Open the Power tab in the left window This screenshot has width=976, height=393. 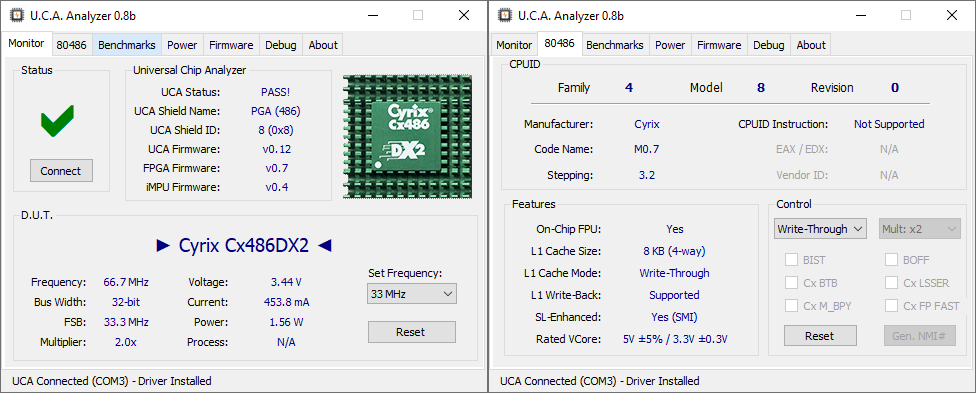pyautogui.click(x=182, y=45)
